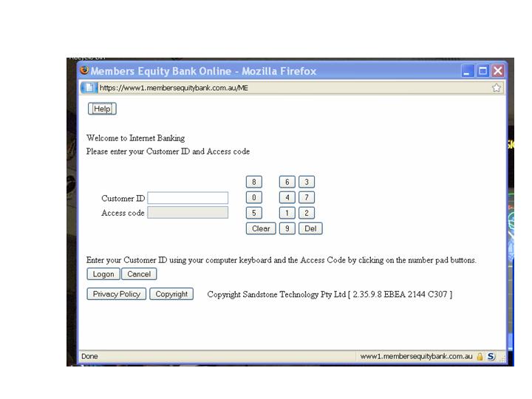Click the page identity icon in address bar

point(89,88)
